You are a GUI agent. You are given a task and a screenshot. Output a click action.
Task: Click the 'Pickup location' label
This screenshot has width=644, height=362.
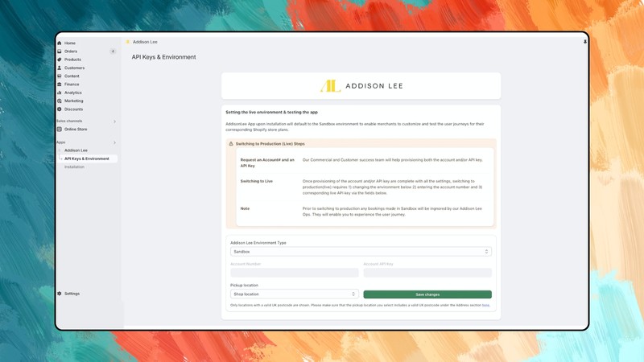[x=244, y=286]
